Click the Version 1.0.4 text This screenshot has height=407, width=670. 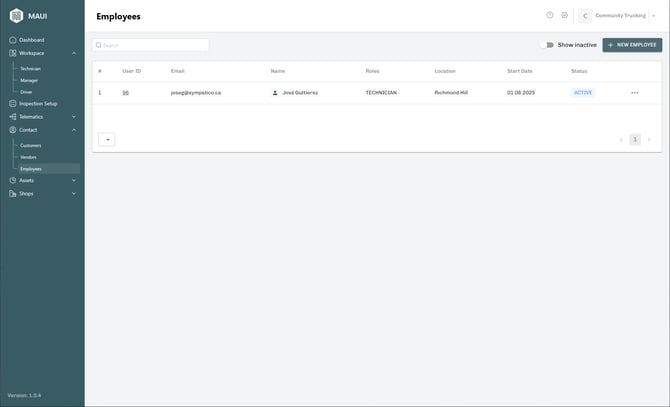click(24, 395)
